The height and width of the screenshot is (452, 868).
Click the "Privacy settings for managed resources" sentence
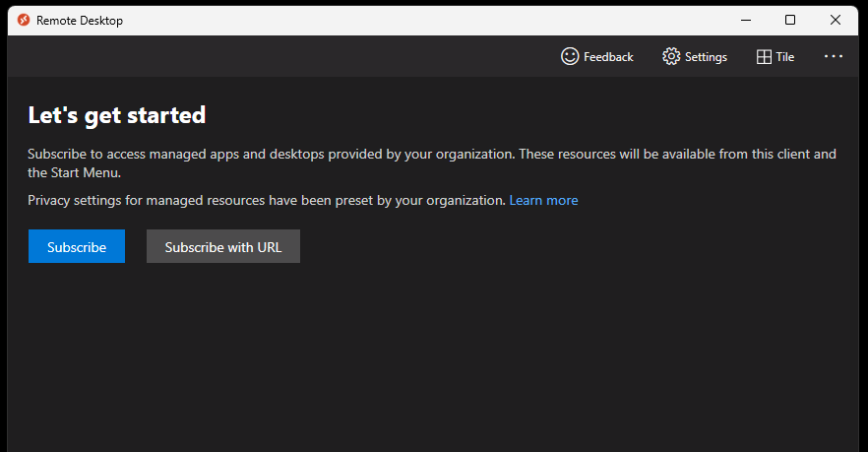tap(266, 200)
